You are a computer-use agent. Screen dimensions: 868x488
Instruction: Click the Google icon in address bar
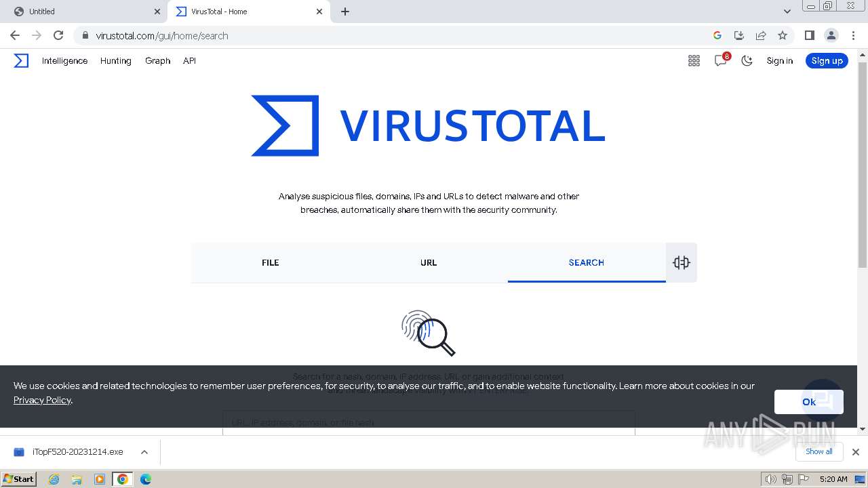(717, 35)
